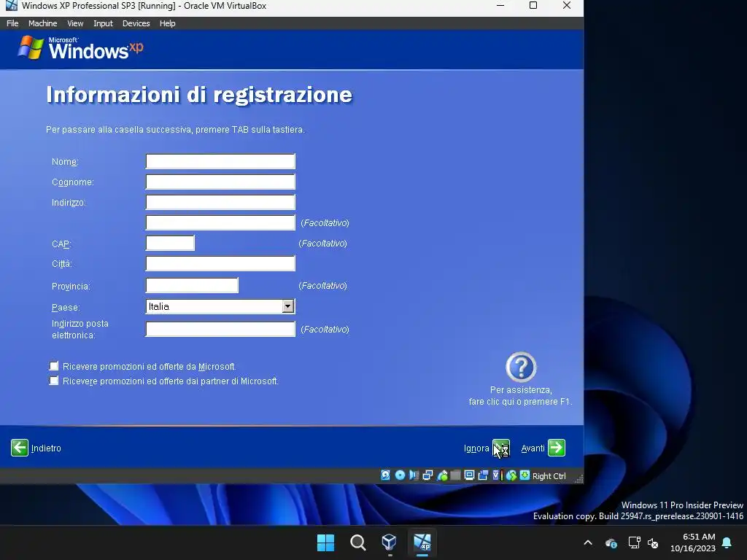Click the network adapters status icon
747x560 pixels.
coord(427,475)
